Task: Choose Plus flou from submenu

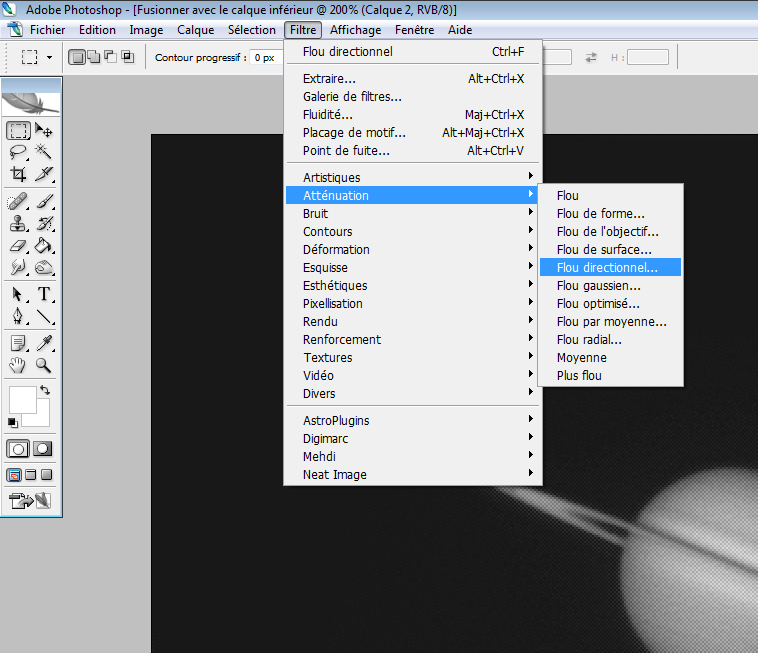Action: (x=610, y=376)
